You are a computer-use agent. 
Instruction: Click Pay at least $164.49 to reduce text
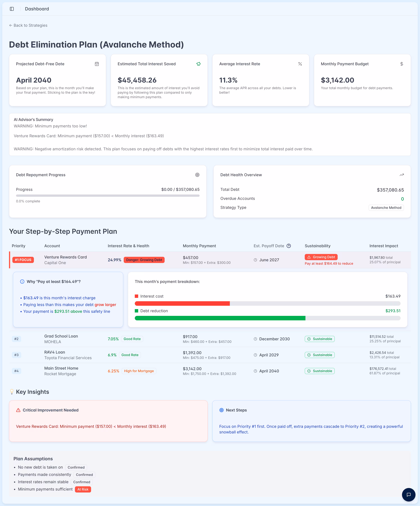pyautogui.click(x=329, y=264)
